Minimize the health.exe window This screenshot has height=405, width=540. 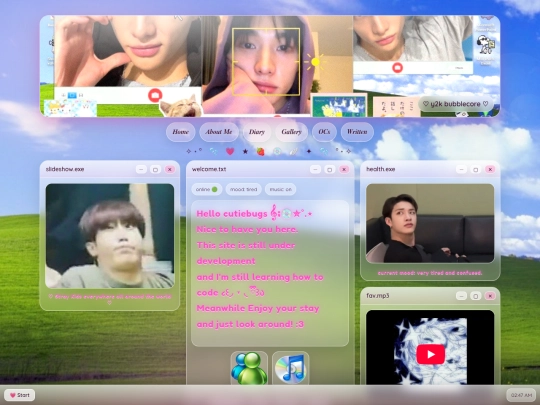tap(461, 169)
